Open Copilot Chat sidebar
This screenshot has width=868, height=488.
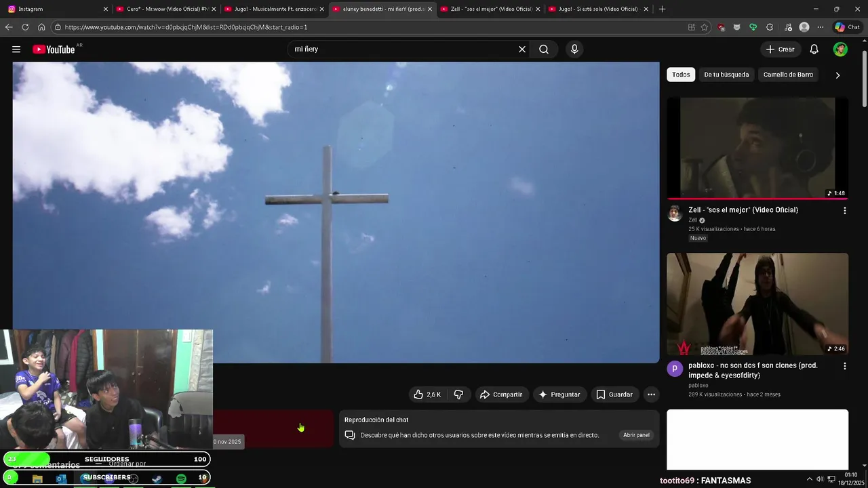point(848,27)
